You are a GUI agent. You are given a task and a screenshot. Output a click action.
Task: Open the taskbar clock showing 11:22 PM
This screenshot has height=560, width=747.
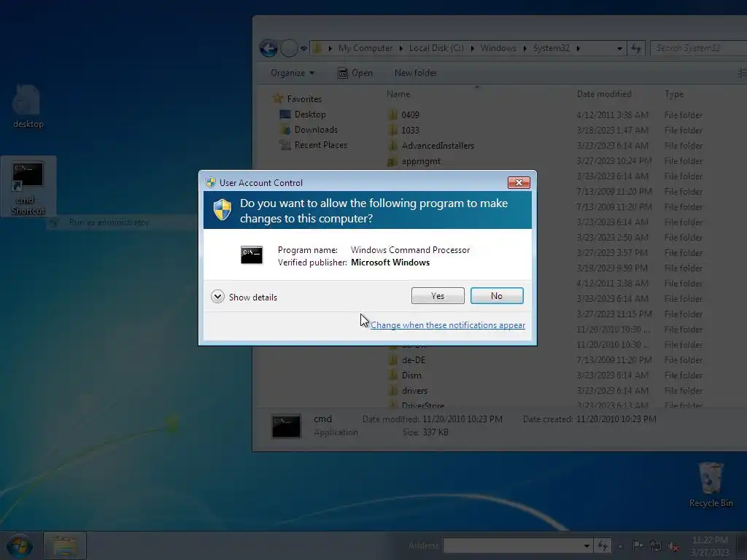710,546
